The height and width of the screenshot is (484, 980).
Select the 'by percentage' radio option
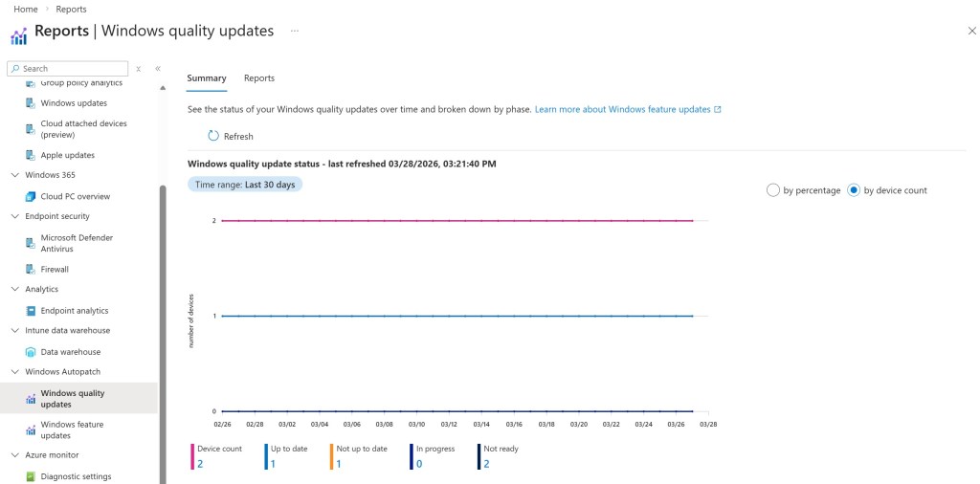click(x=773, y=190)
